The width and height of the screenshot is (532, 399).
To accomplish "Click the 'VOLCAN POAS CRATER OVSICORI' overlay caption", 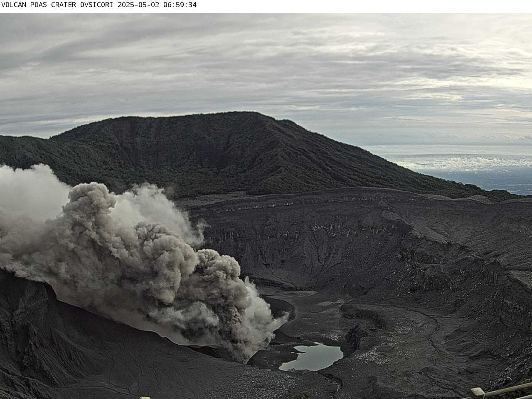I will point(58,5).
